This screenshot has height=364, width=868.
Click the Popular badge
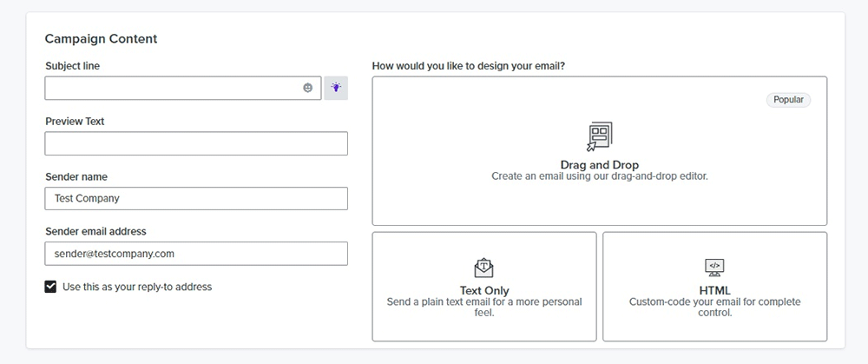point(788,100)
